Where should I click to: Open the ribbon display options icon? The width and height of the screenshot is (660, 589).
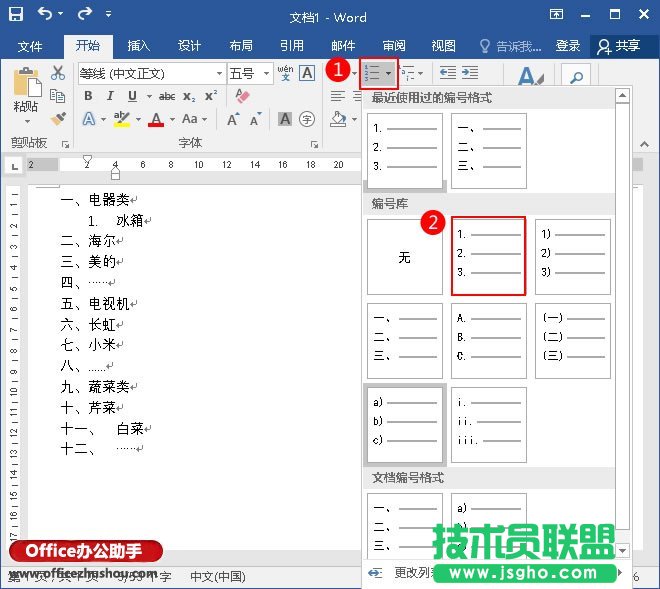coord(556,14)
